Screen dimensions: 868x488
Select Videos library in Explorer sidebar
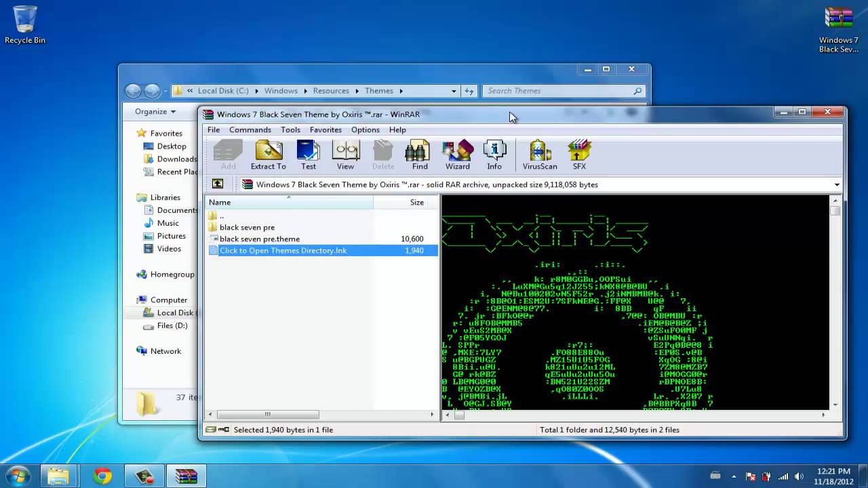tap(169, 249)
